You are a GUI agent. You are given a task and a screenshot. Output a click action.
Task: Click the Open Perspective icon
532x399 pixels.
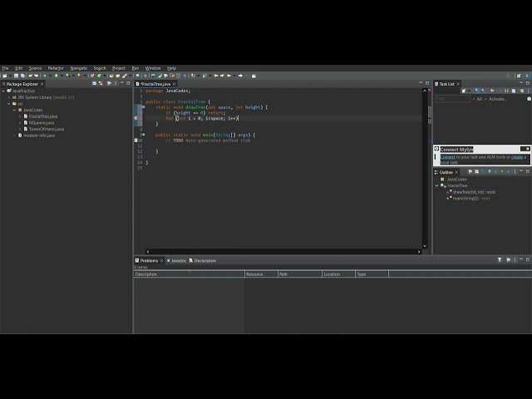click(519, 76)
